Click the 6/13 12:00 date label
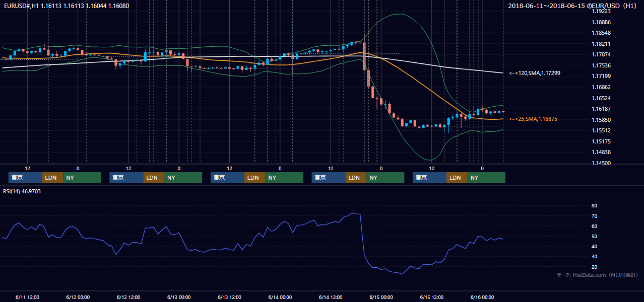 pos(230,297)
